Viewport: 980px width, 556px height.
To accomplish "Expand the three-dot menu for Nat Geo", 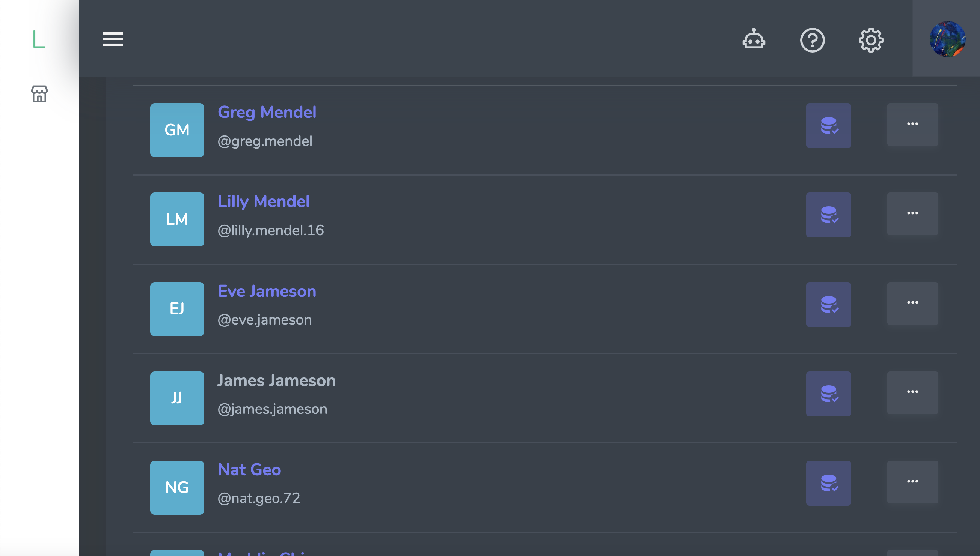I will (912, 482).
